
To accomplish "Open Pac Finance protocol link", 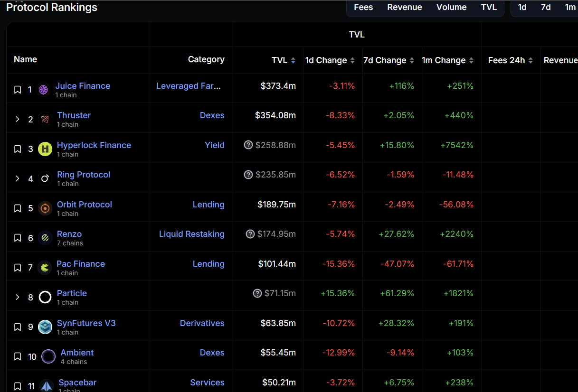I will pos(81,264).
